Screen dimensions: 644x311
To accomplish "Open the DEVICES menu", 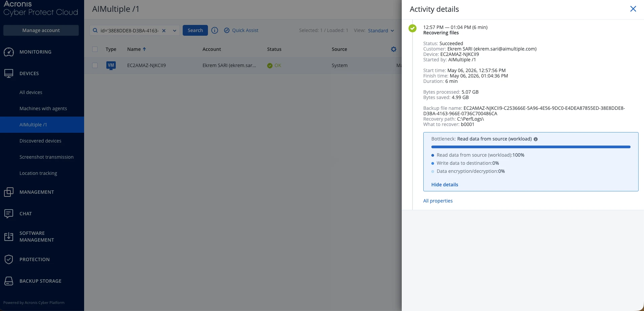I will [29, 73].
